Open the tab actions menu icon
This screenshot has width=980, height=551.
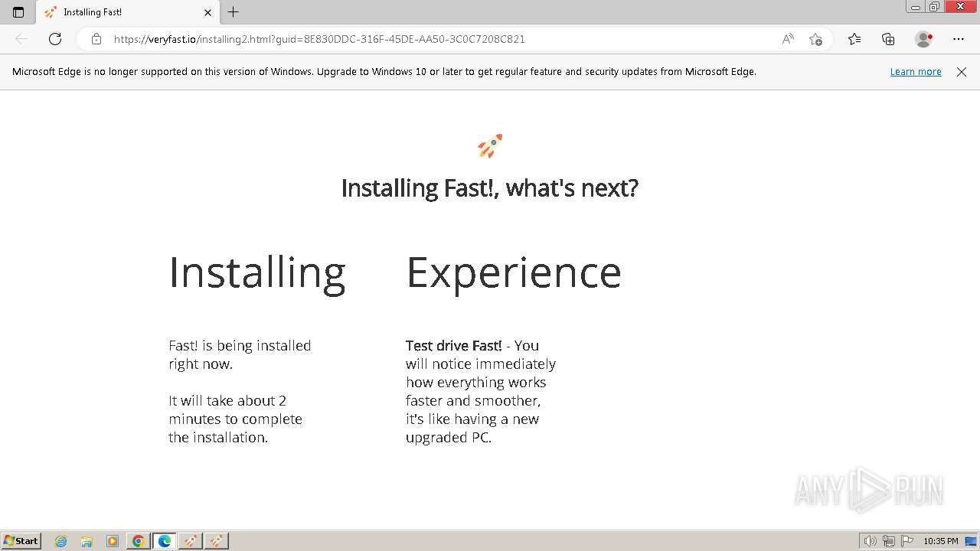(18, 12)
